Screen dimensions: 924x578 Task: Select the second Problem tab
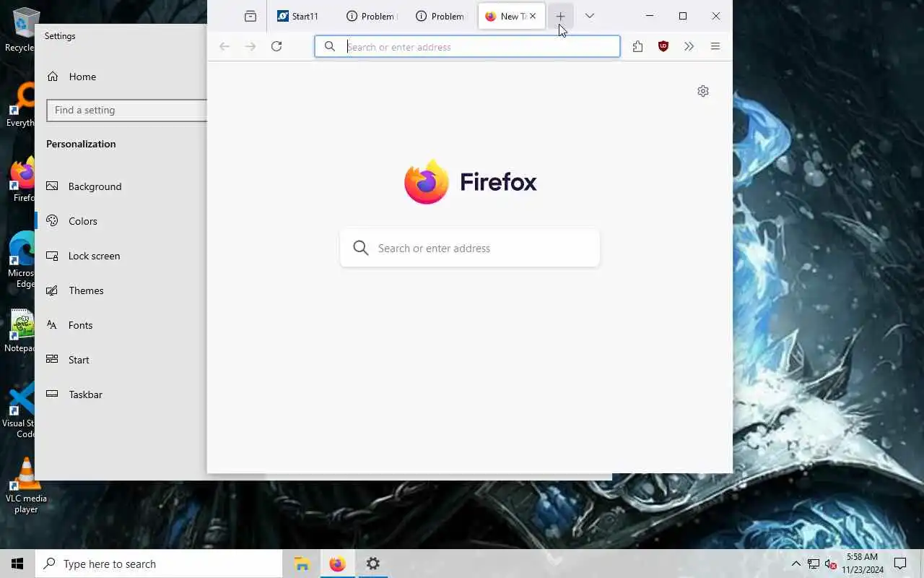click(x=440, y=16)
